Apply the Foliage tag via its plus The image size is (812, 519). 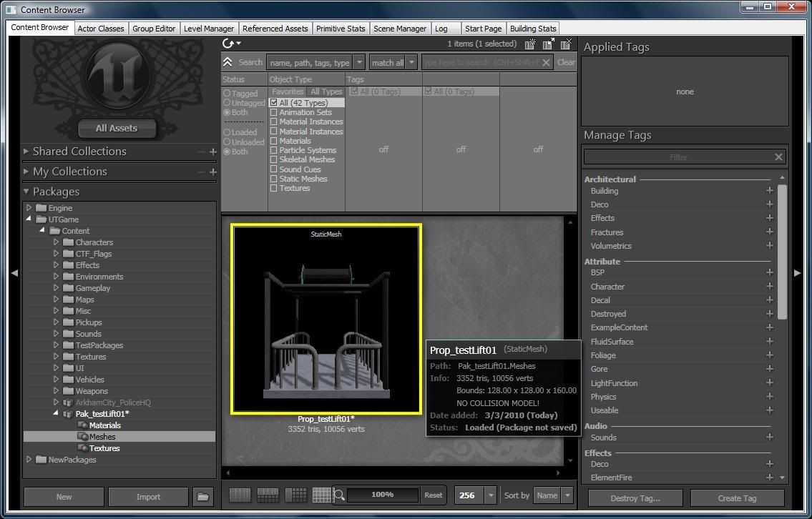tap(770, 355)
